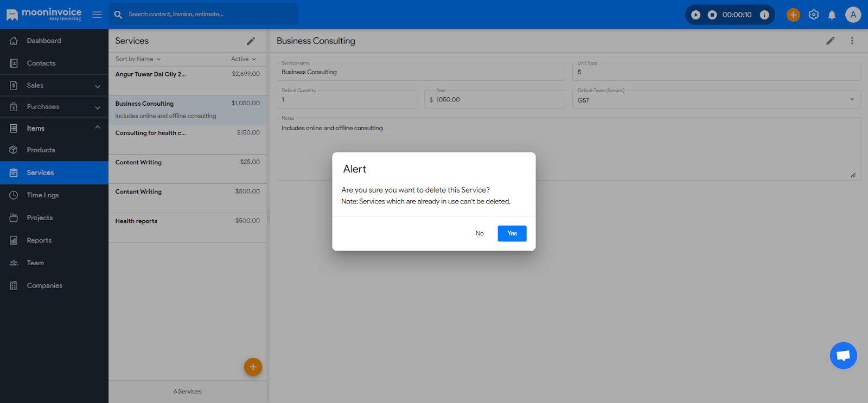Open timer info icon

pyautogui.click(x=764, y=15)
